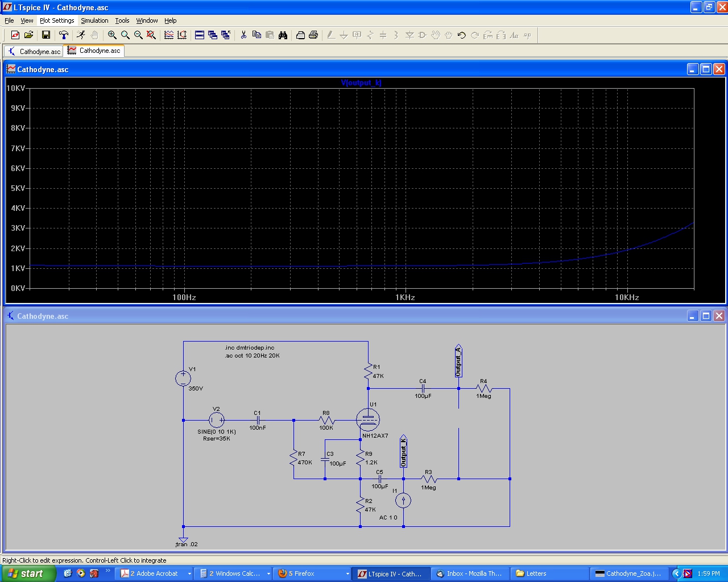
Task: Click the Undo arrow icon
Action: (461, 35)
